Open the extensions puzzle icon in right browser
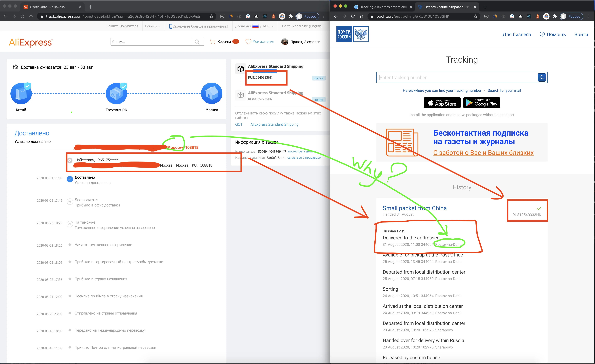Screen dimensions: 595x364 tap(555, 16)
